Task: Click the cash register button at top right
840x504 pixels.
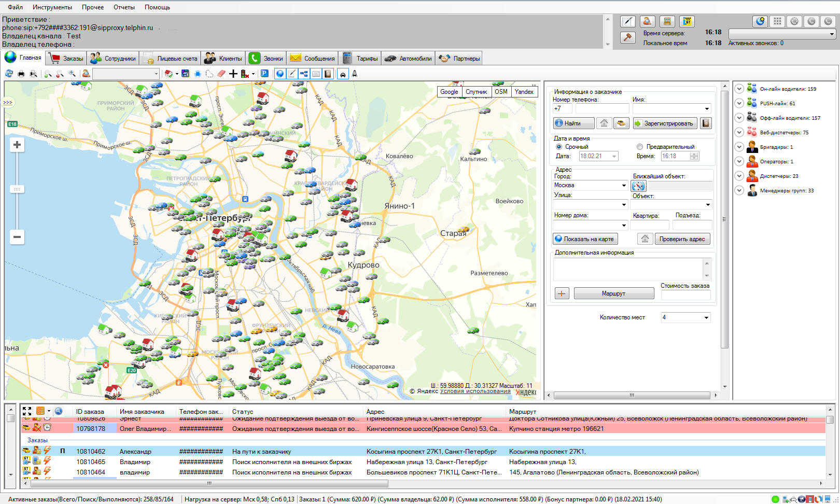Action: point(667,21)
